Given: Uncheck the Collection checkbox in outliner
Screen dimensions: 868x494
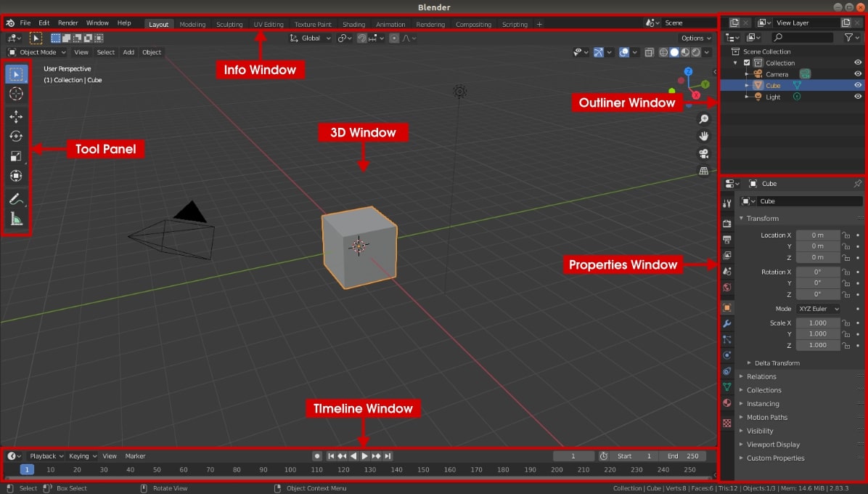Looking at the screenshot, I should 747,63.
